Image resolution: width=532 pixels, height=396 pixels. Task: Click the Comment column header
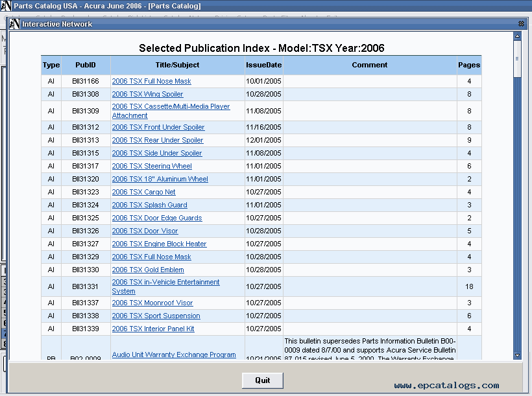click(370, 65)
